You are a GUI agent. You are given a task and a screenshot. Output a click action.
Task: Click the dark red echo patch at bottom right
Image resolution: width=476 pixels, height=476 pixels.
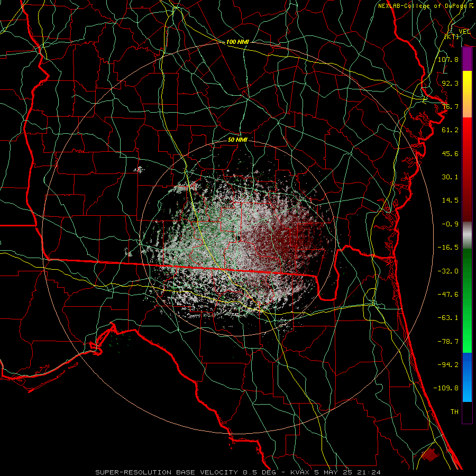pyautogui.click(x=430, y=455)
